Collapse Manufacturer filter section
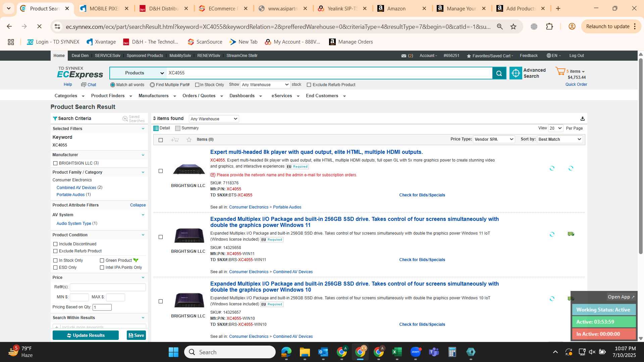 coord(143,155)
